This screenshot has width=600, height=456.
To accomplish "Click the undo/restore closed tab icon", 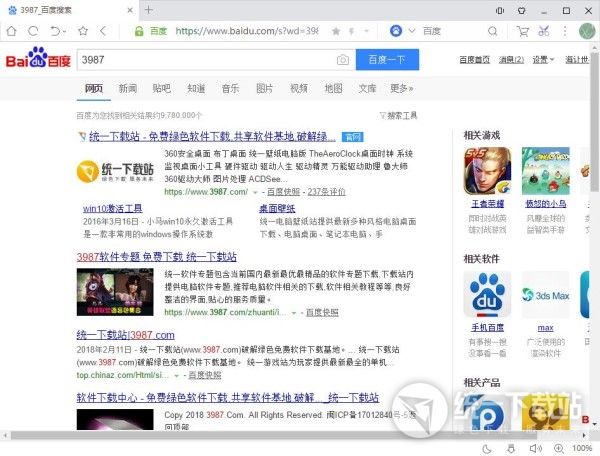I will [x=57, y=31].
